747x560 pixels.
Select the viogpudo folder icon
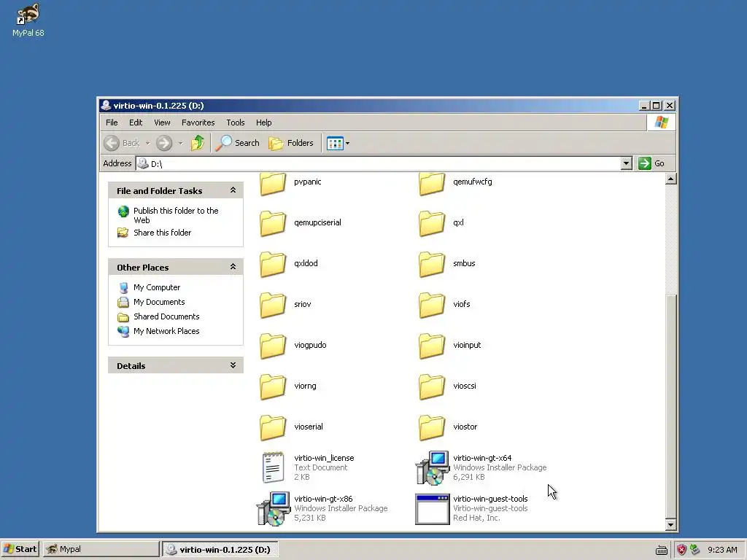click(273, 346)
